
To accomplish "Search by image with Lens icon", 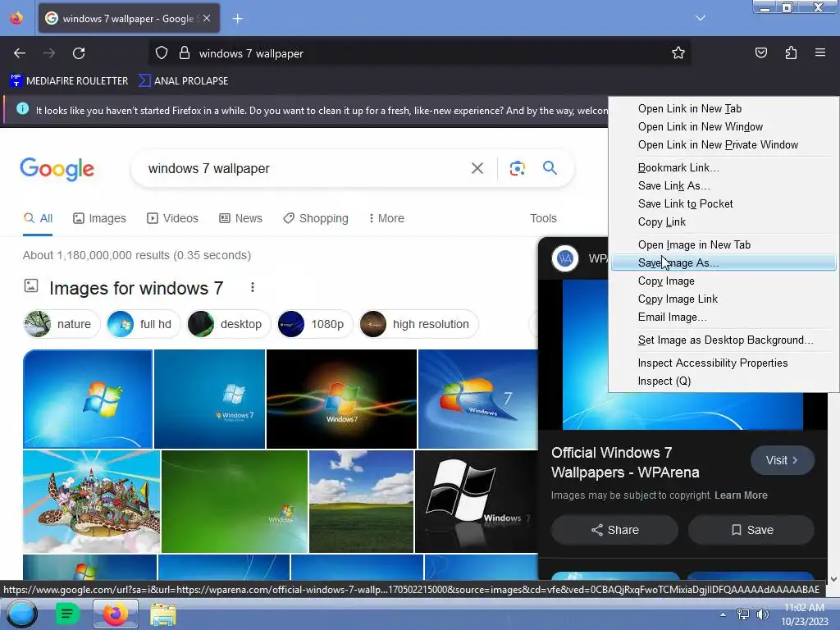I will tap(517, 168).
